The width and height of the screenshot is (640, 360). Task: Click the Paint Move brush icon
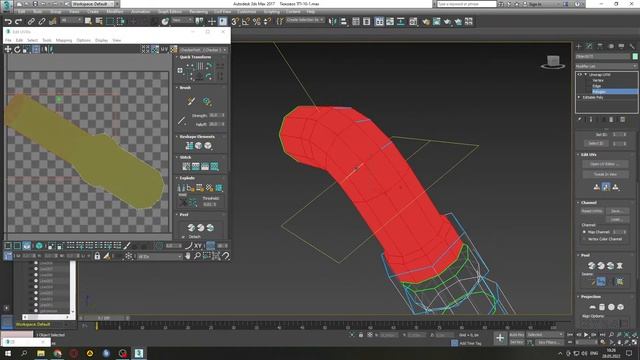click(191, 101)
